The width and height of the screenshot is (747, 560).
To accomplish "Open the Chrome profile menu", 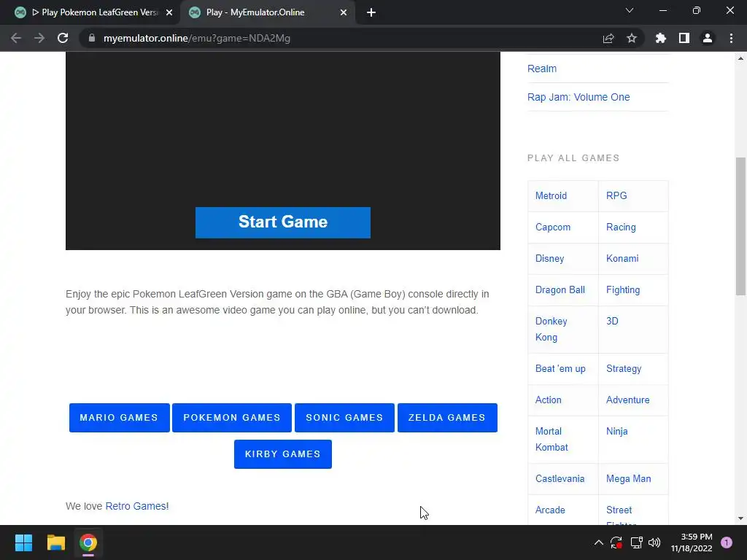I will click(x=708, y=38).
